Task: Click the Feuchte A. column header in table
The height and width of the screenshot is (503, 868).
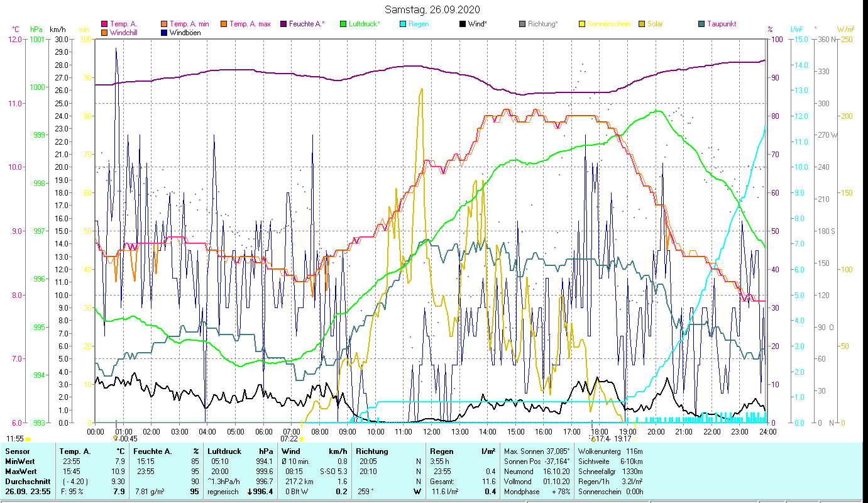Action: coord(153,451)
